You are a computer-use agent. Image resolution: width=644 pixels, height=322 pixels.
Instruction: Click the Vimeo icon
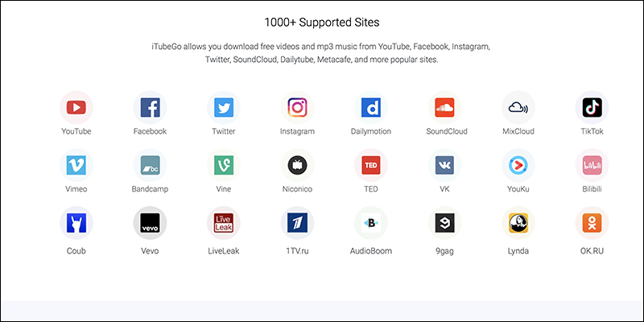(x=76, y=165)
